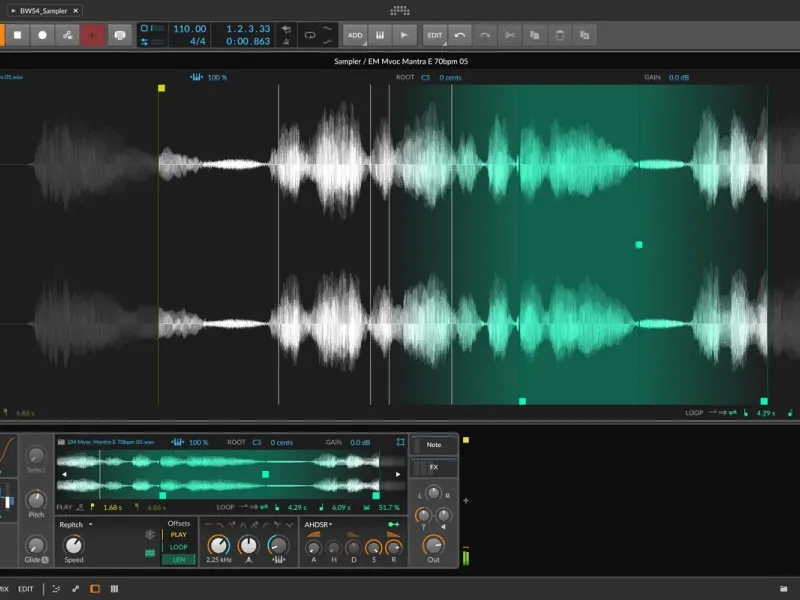Click the freeze snowflake icon

coord(150,534)
